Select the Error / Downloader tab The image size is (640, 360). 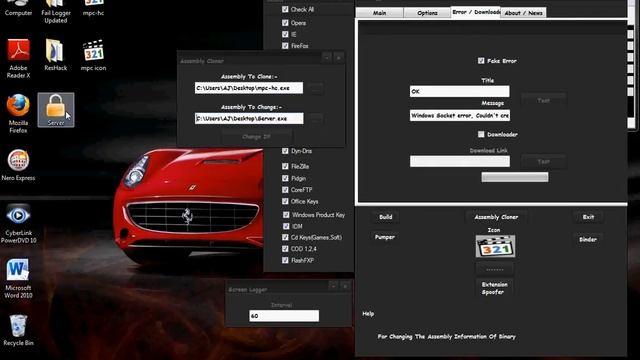click(x=476, y=12)
